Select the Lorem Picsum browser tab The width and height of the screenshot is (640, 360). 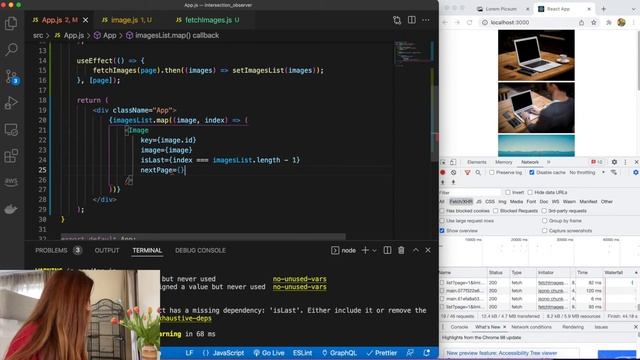pos(501,9)
